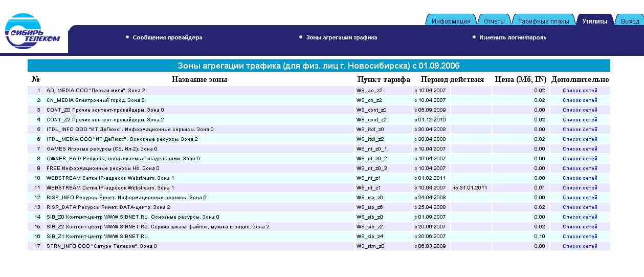The image size is (644, 277).
Task: Open the Информация tab
Action: coord(451,21)
